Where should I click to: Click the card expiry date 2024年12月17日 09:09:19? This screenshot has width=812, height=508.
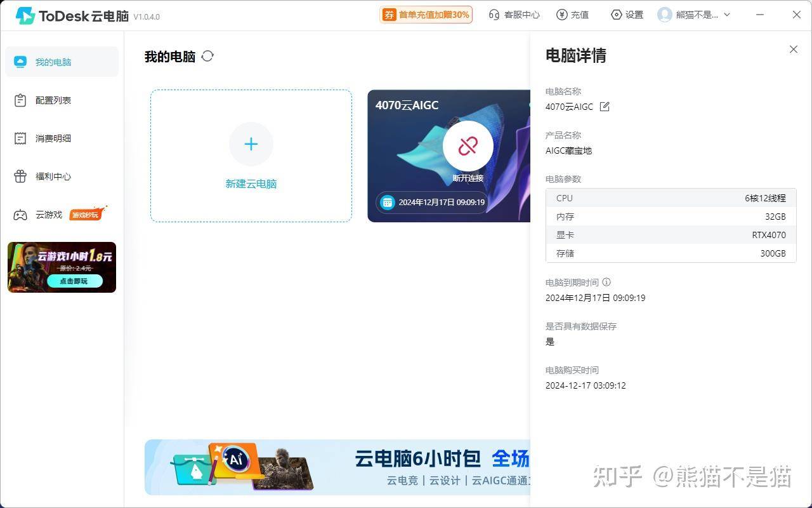(x=442, y=203)
